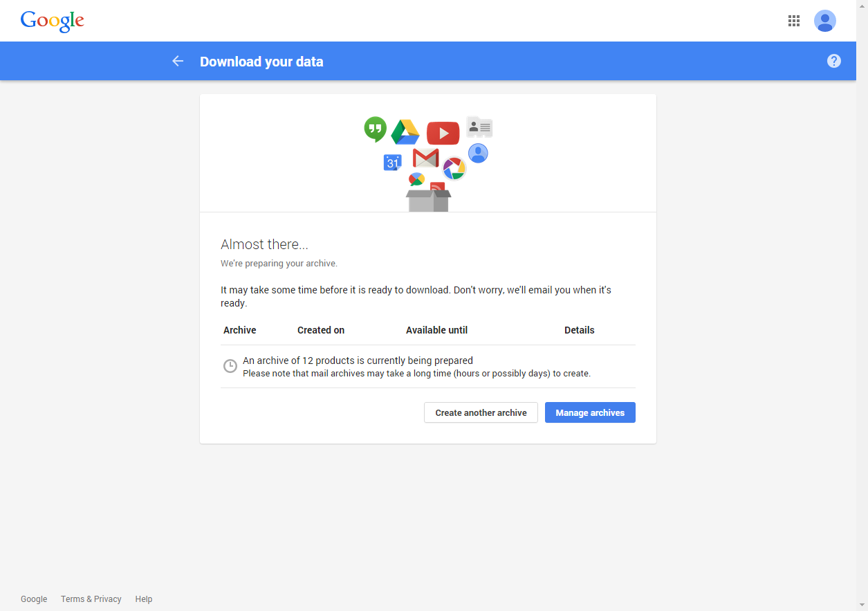Click Create another archive button

tap(481, 412)
